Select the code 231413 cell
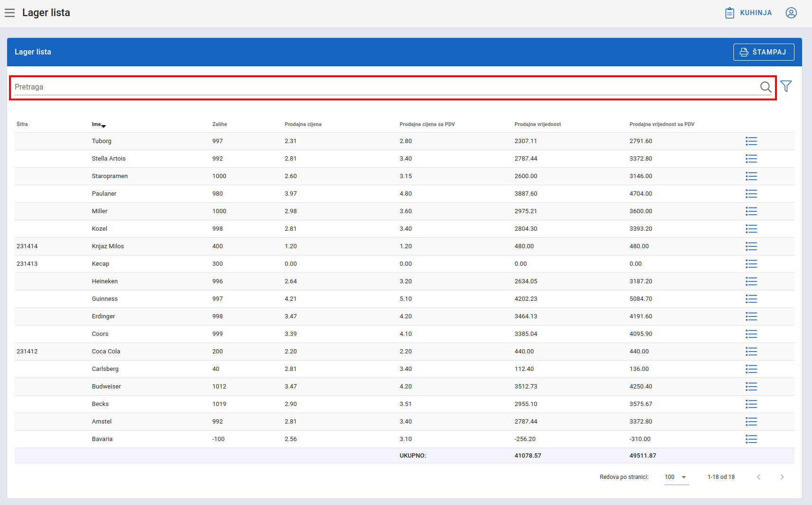Image resolution: width=812 pixels, height=505 pixels. click(x=27, y=264)
